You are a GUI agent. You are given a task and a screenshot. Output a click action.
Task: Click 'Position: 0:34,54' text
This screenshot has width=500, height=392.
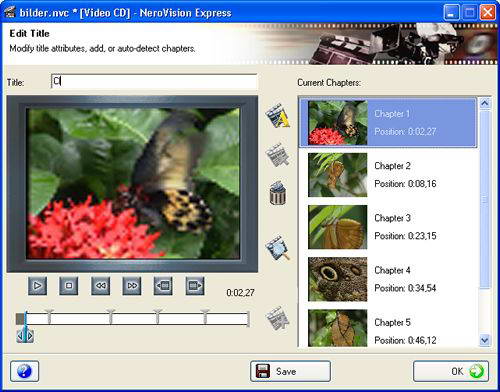[405, 288]
